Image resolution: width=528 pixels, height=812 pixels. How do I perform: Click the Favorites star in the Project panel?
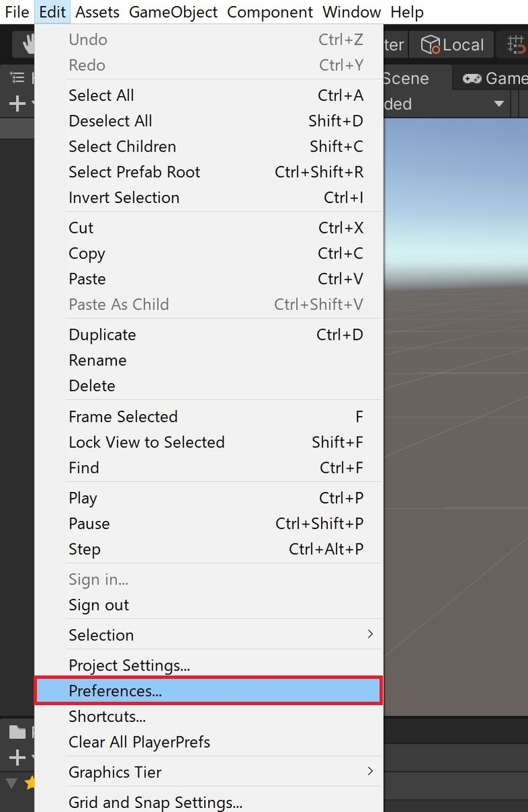(x=30, y=783)
